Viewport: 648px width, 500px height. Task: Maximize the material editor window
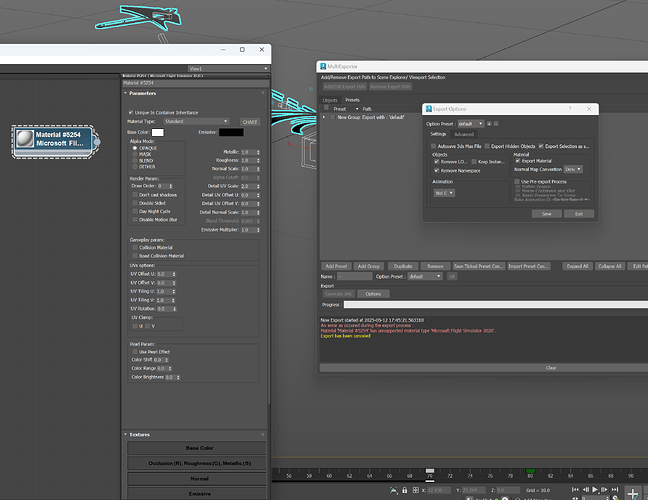(x=242, y=50)
